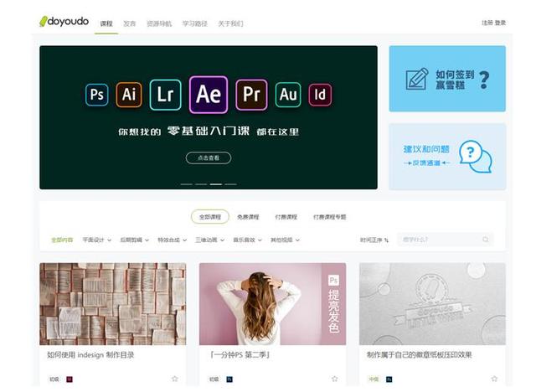The width and height of the screenshot is (536, 392).
Task: Open the book pages course thumbnail
Action: point(113,304)
